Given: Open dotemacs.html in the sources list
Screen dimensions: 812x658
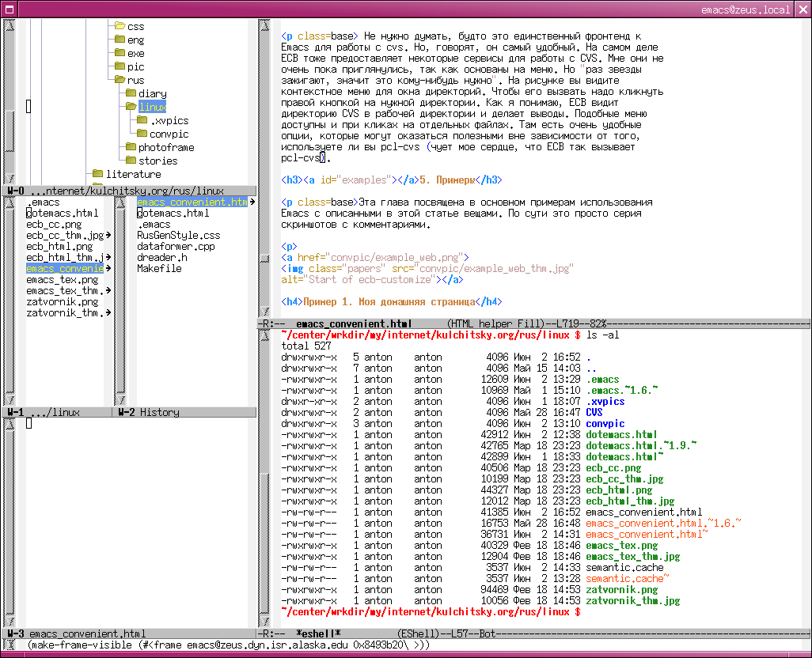Looking at the screenshot, I should click(62, 213).
